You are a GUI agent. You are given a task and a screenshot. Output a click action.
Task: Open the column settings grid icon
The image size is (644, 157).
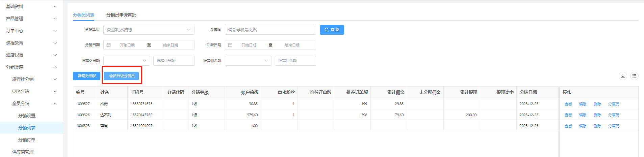click(634, 76)
